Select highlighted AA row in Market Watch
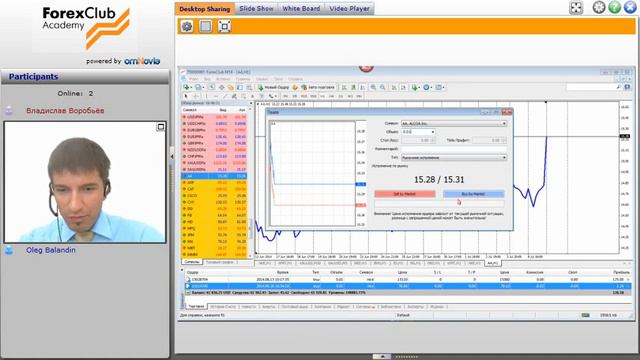The width and height of the screenshot is (640, 360). coord(214,176)
